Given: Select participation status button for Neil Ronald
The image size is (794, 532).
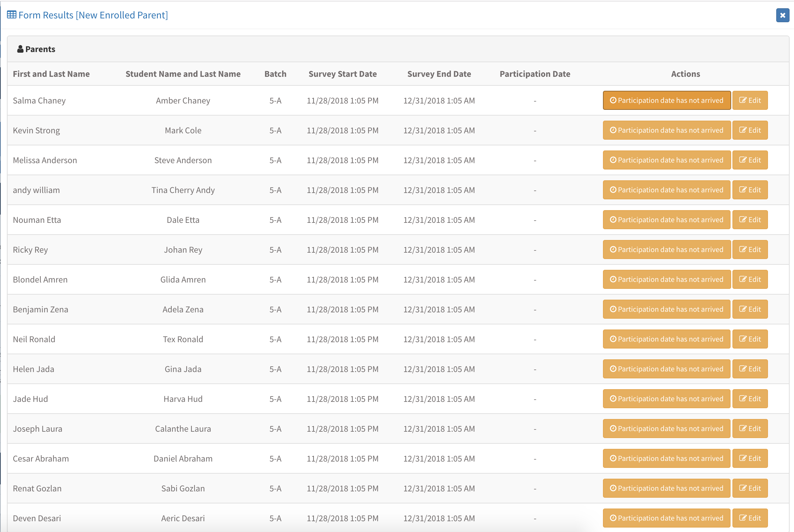Looking at the screenshot, I should 667,339.
